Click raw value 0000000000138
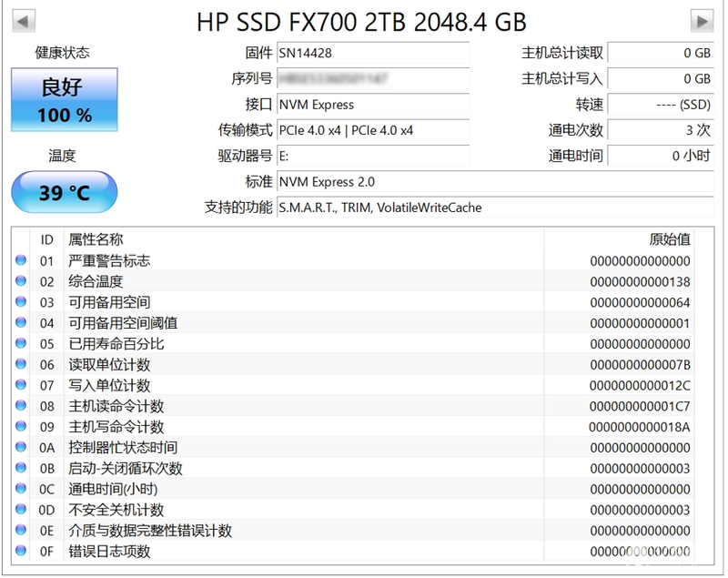 640,282
